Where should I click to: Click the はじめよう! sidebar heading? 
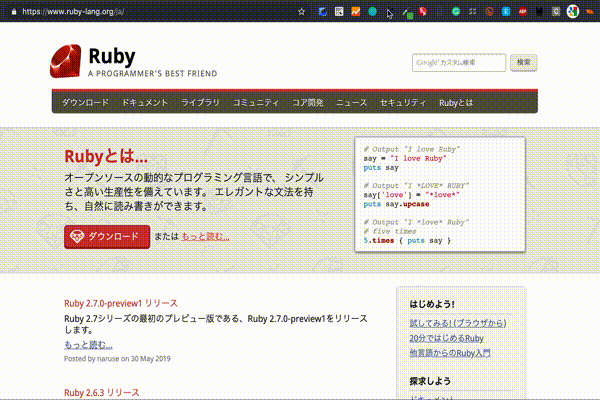point(432,304)
